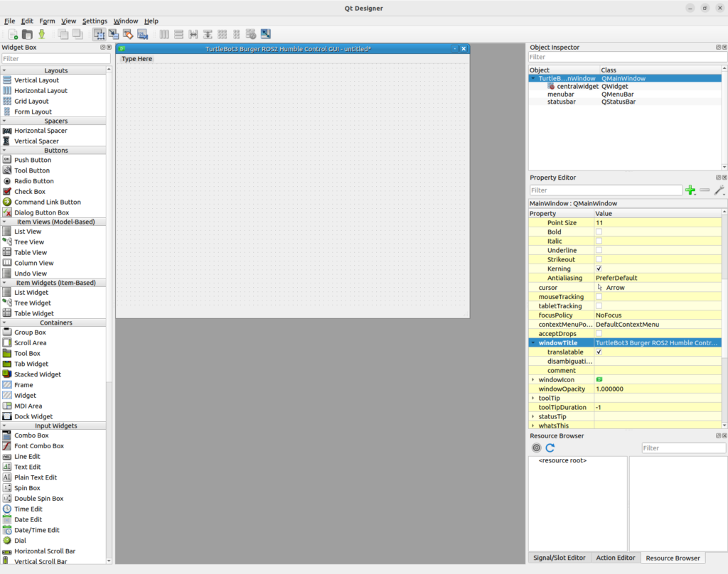The image size is (728, 574).
Task: Click Lay Out Horizontally toolbar icon
Action: click(x=164, y=34)
